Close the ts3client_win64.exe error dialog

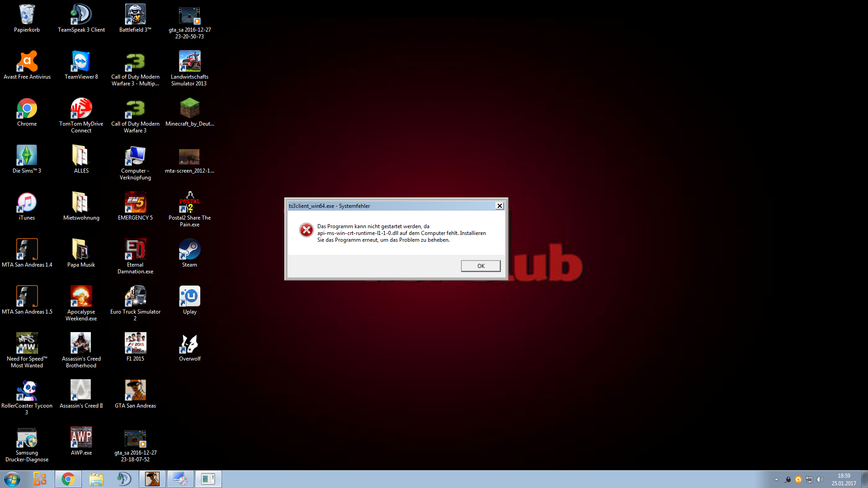pyautogui.click(x=500, y=206)
